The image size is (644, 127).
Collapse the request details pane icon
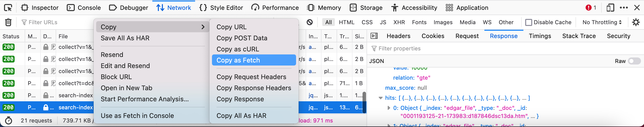(374, 36)
